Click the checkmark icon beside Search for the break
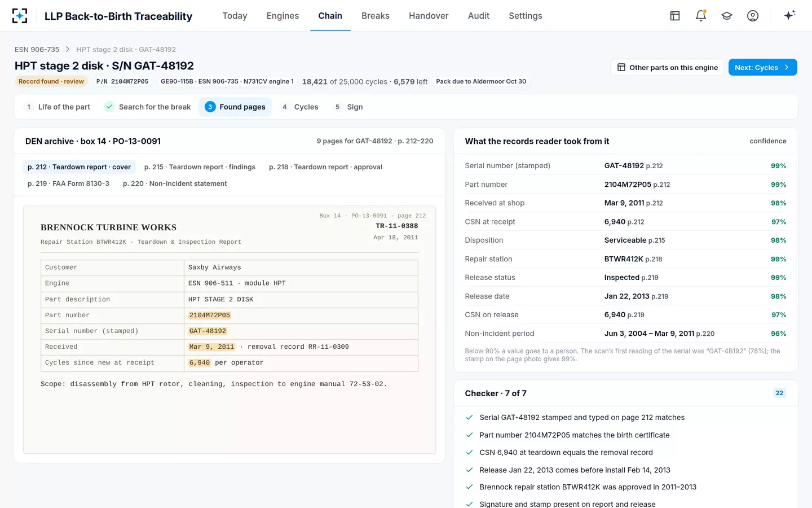This screenshot has height=508, width=812. pyautogui.click(x=109, y=107)
